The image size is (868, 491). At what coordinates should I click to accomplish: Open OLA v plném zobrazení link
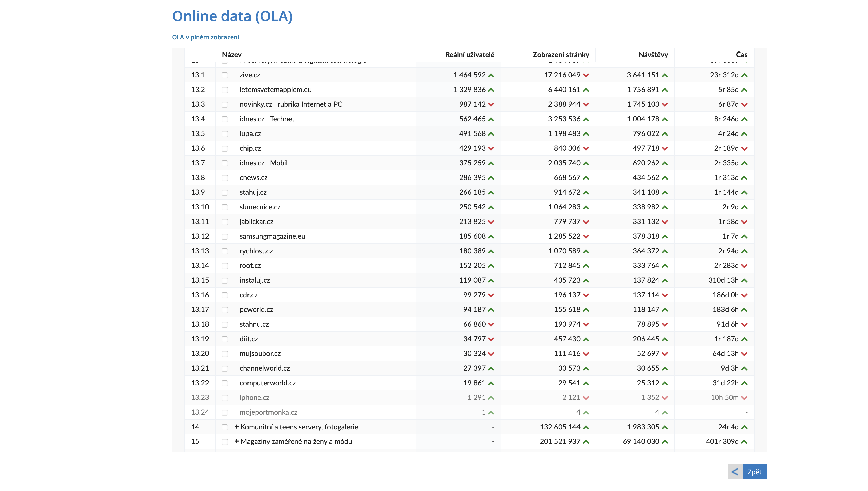pos(205,37)
